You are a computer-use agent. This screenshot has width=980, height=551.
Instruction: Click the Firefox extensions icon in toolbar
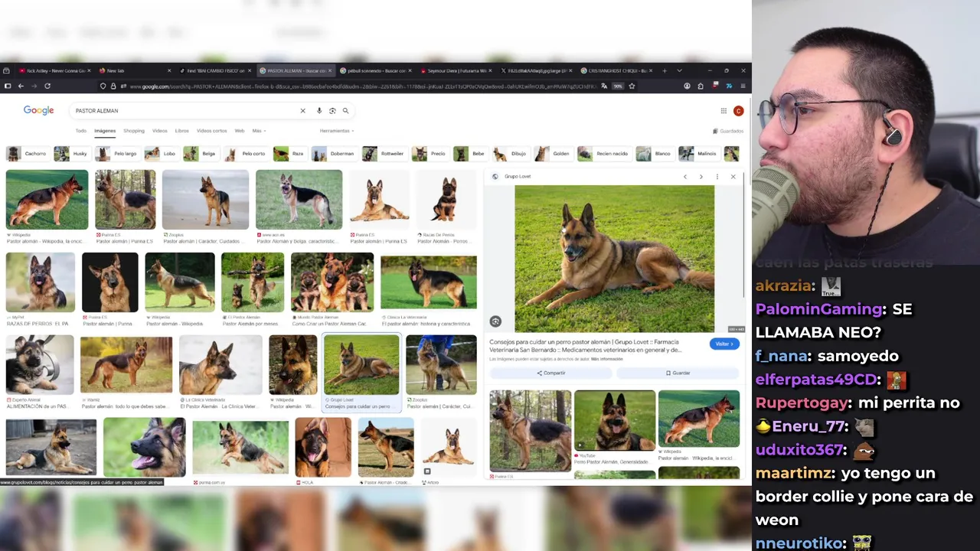pos(701,86)
